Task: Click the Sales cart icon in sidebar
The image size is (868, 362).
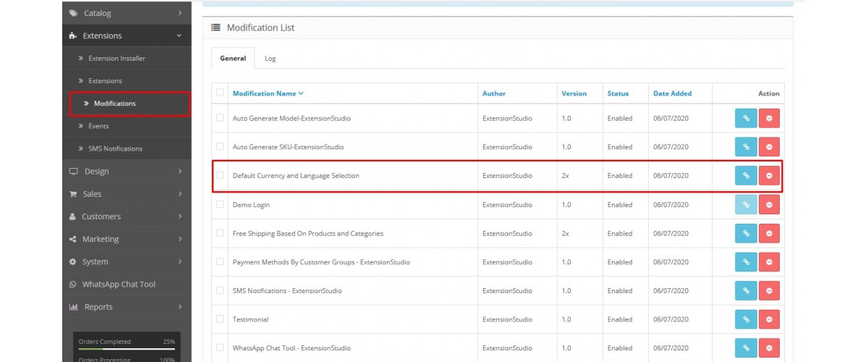Action: pyautogui.click(x=73, y=194)
